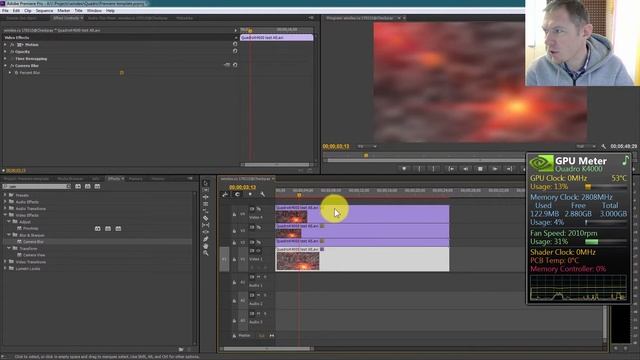Collapse the Video Effects folder
The height and width of the screenshot is (360, 640).
(x=5, y=215)
